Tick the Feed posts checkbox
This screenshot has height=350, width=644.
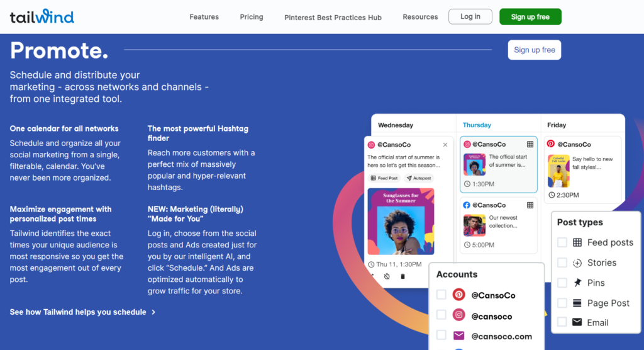(562, 242)
